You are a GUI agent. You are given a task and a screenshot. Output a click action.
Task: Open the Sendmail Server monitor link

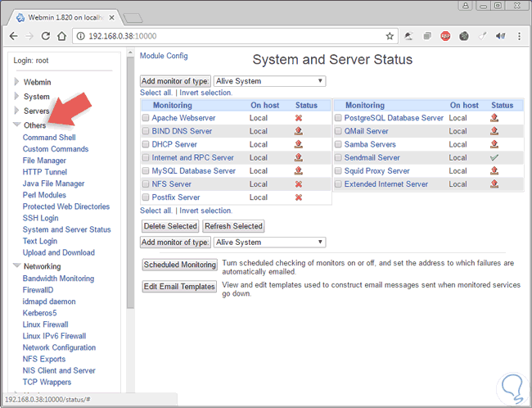(372, 157)
